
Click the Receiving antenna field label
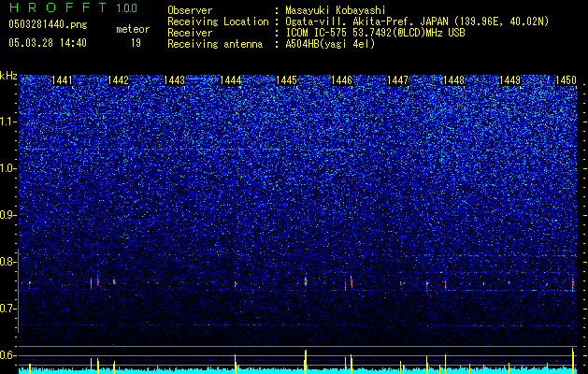pos(215,44)
